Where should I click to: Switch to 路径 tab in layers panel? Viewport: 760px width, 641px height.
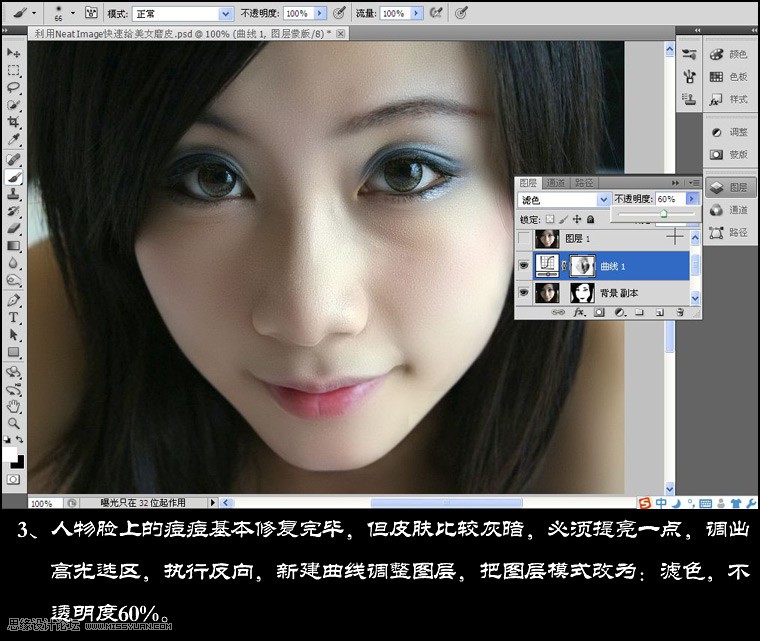point(584,183)
